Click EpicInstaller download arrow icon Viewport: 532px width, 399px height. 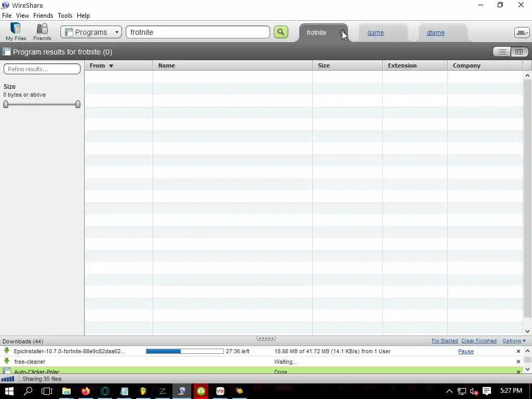6,351
